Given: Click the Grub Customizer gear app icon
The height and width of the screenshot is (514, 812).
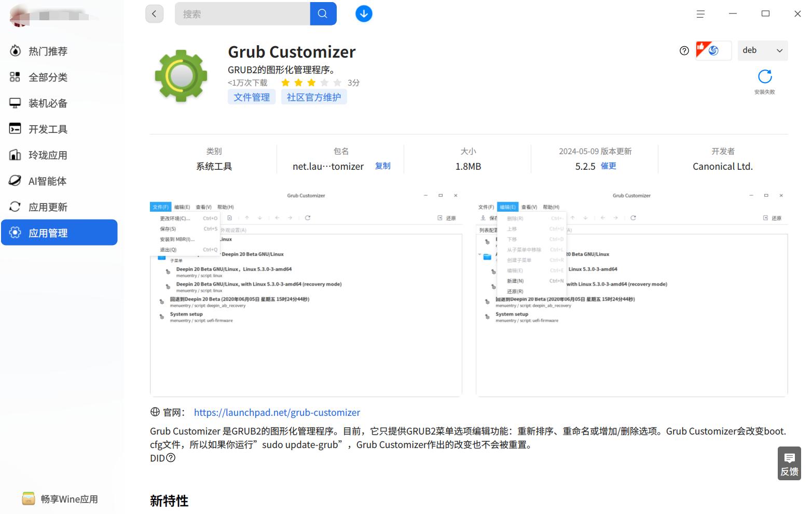Looking at the screenshot, I should click(x=181, y=76).
